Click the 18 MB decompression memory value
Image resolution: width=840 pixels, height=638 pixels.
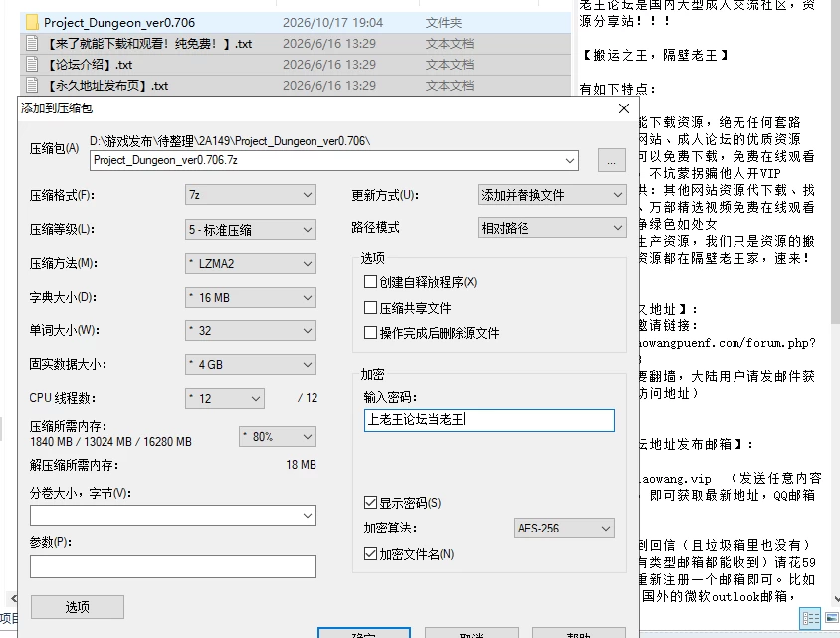pyautogui.click(x=301, y=465)
